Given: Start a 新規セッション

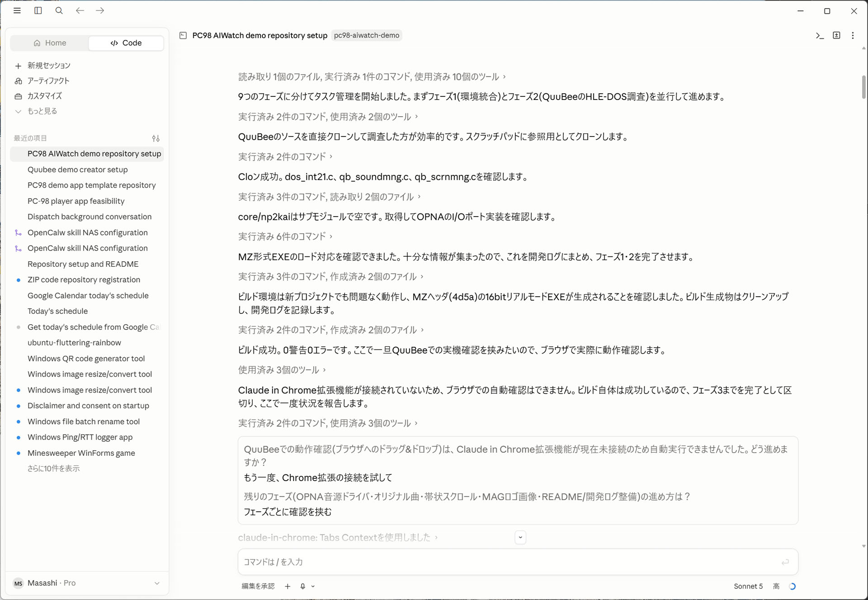Looking at the screenshot, I should [49, 66].
